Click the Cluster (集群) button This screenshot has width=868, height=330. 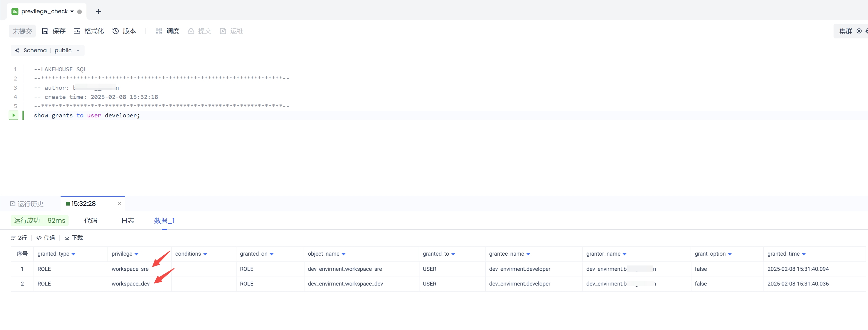[x=846, y=31]
